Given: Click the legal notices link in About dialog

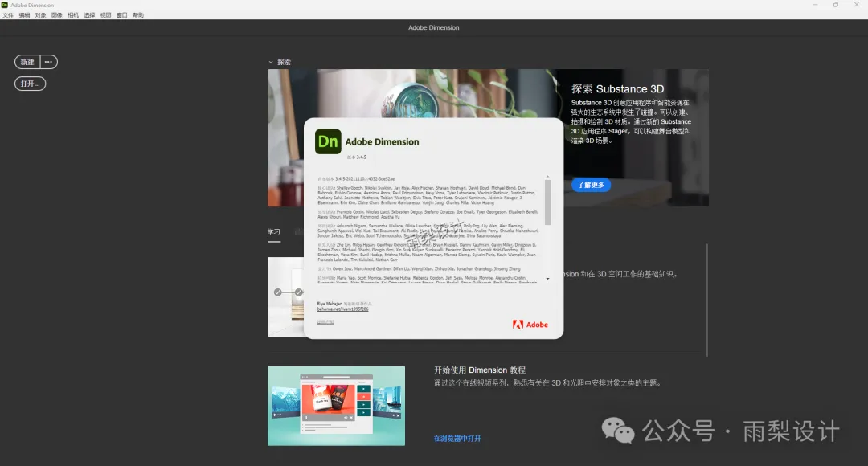Looking at the screenshot, I should pos(325,321).
